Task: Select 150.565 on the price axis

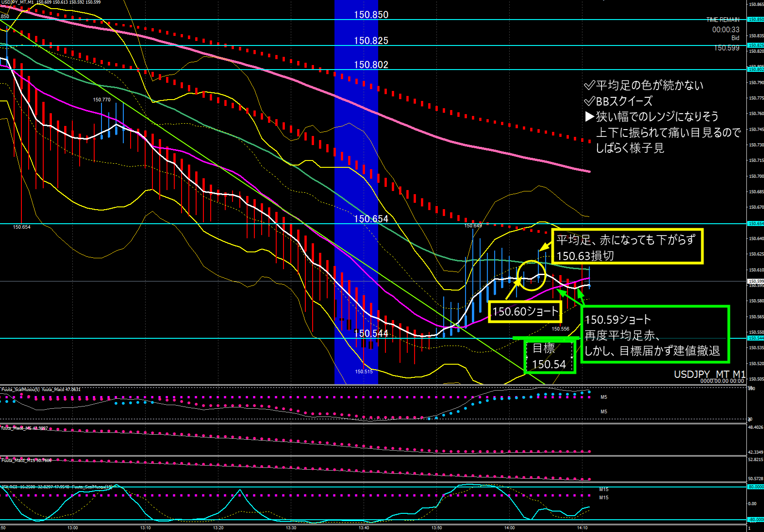Action: (756, 317)
